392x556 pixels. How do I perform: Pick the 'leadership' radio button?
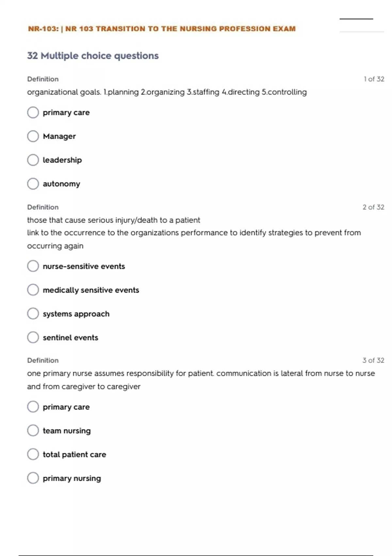coord(33,160)
